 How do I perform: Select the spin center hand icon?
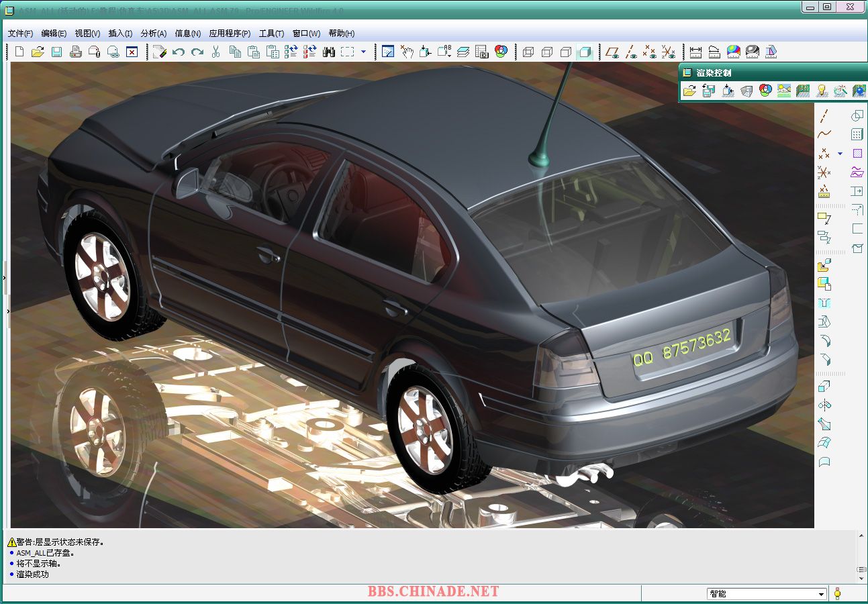[x=407, y=52]
